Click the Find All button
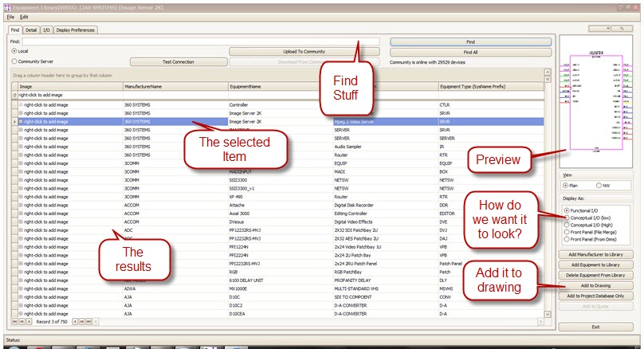Viewport: 644px width, 349px height. (x=471, y=52)
